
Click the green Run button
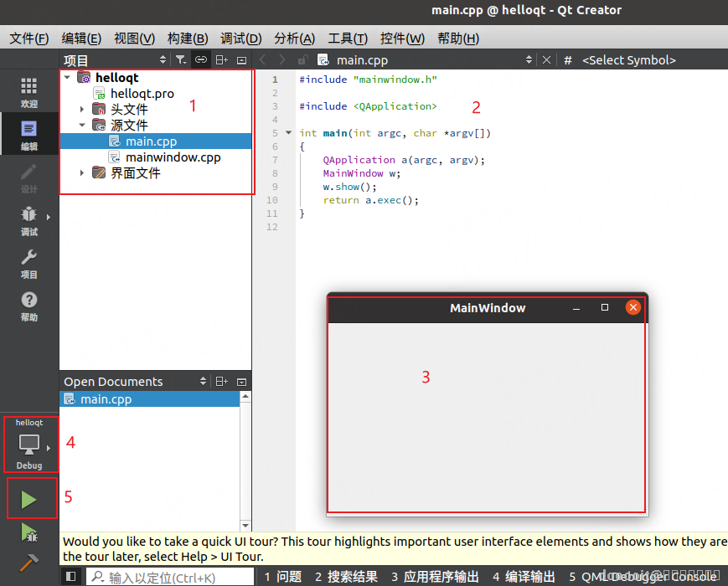pos(28,500)
